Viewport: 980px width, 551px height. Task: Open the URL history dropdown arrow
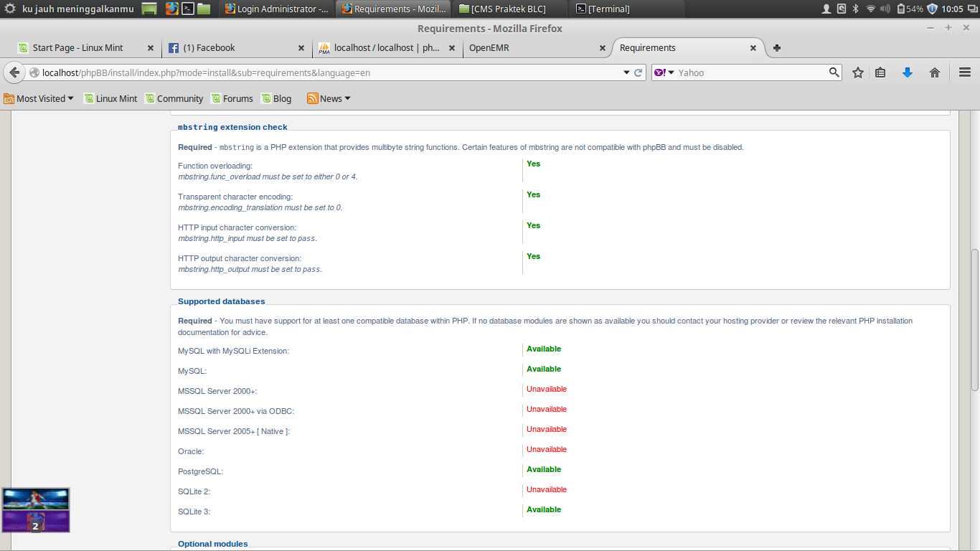(626, 72)
